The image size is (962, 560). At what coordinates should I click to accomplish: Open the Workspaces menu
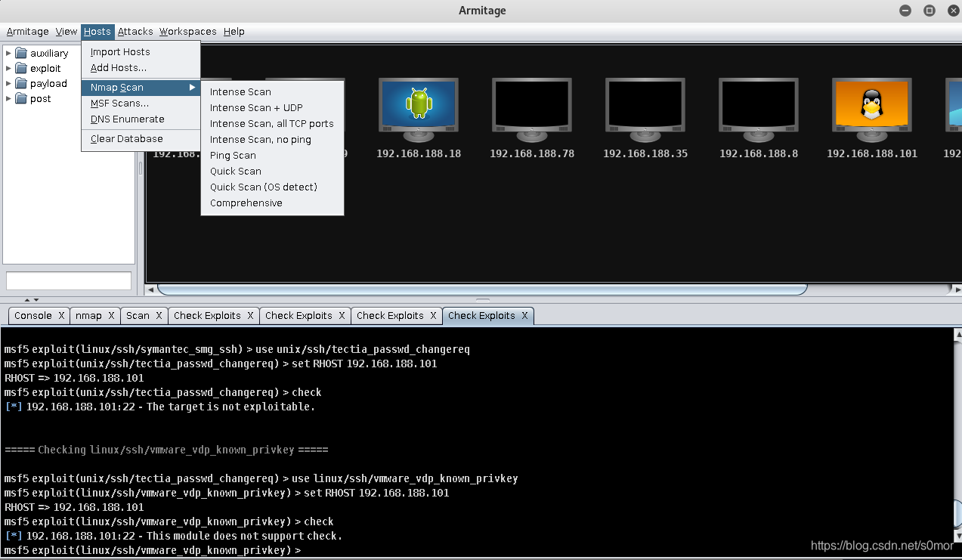[188, 32]
